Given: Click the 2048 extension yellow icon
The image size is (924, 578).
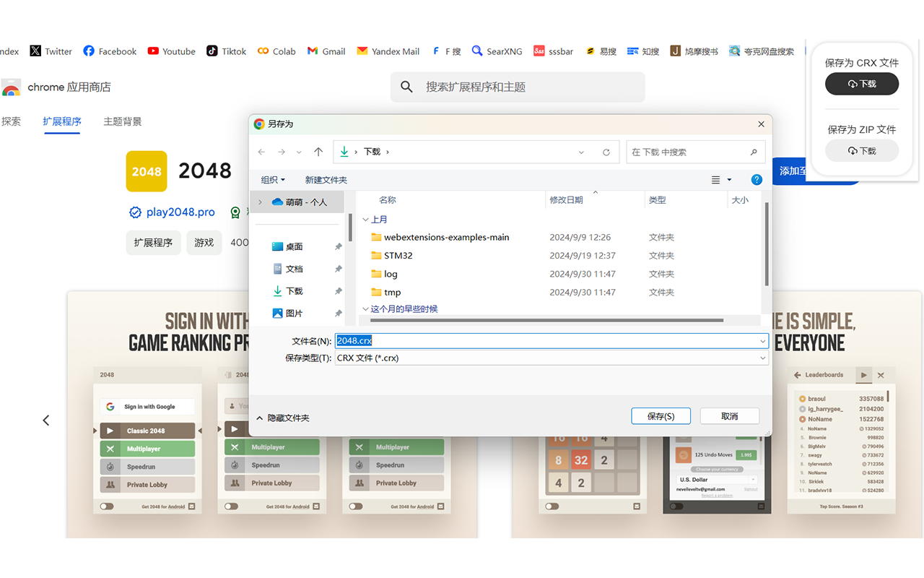Looking at the screenshot, I should [x=147, y=171].
